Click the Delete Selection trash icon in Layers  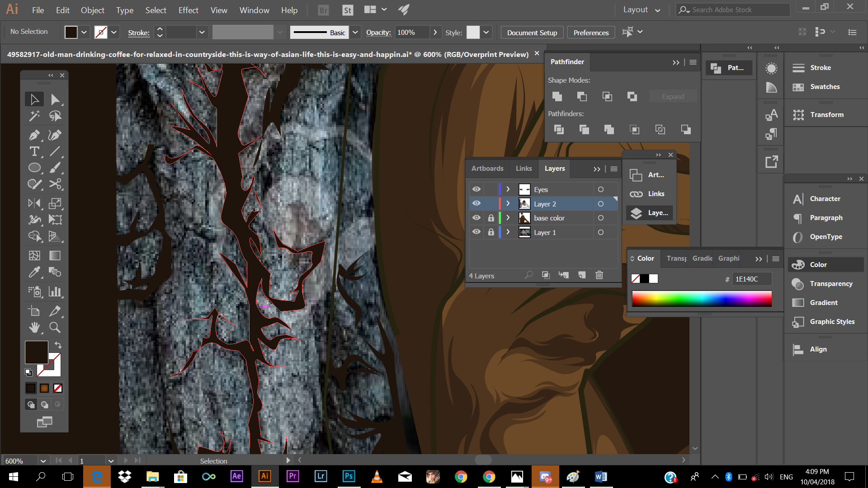[599, 275]
